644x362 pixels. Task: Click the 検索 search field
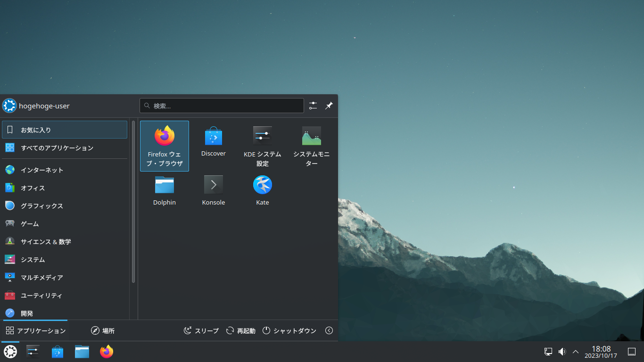222,106
